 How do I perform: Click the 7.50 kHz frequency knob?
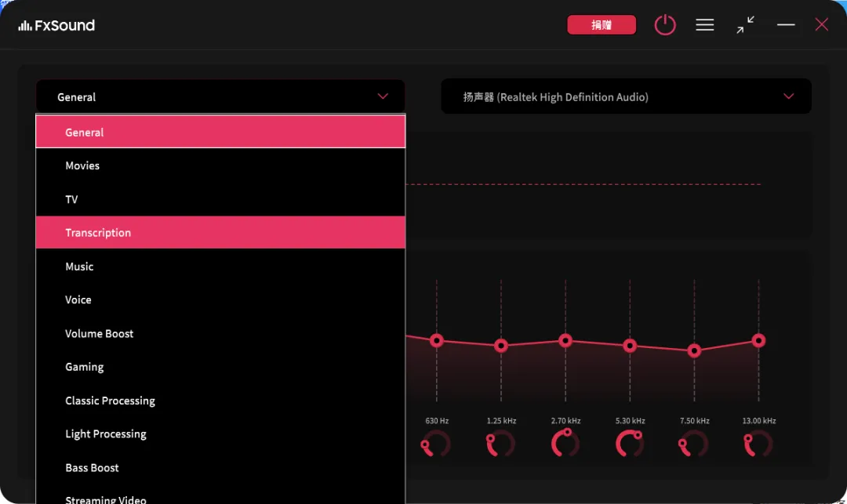point(693,444)
